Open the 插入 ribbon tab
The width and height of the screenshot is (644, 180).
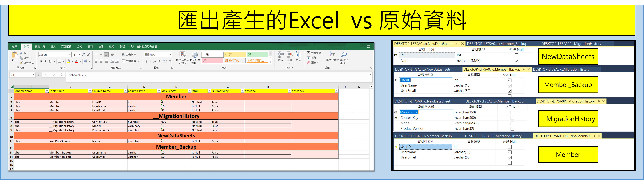pyautogui.click(x=53, y=47)
